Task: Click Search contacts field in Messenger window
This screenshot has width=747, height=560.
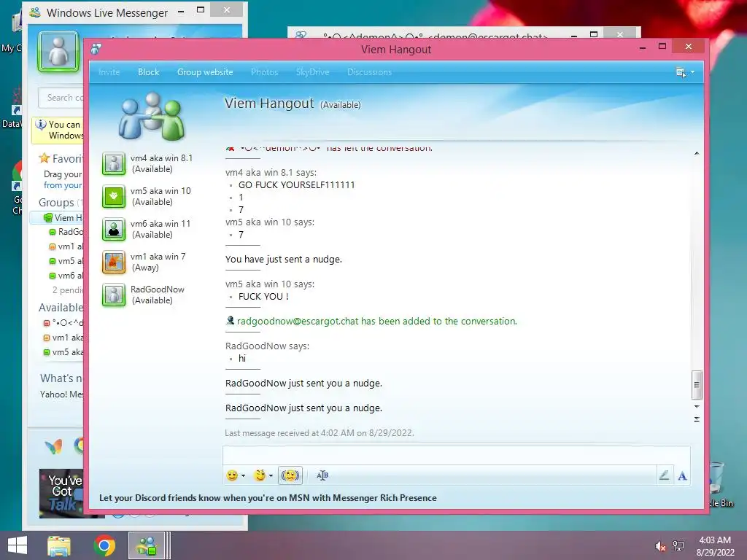Action: [x=61, y=98]
